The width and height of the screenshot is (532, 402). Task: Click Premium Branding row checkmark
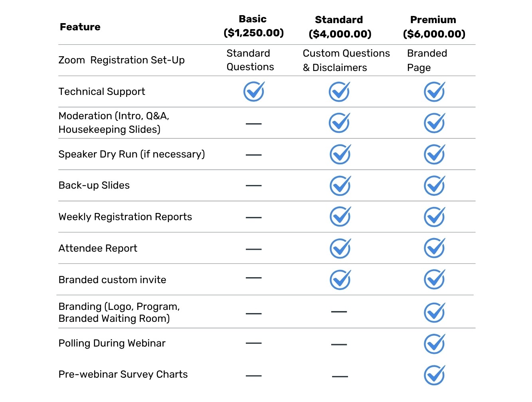(434, 312)
